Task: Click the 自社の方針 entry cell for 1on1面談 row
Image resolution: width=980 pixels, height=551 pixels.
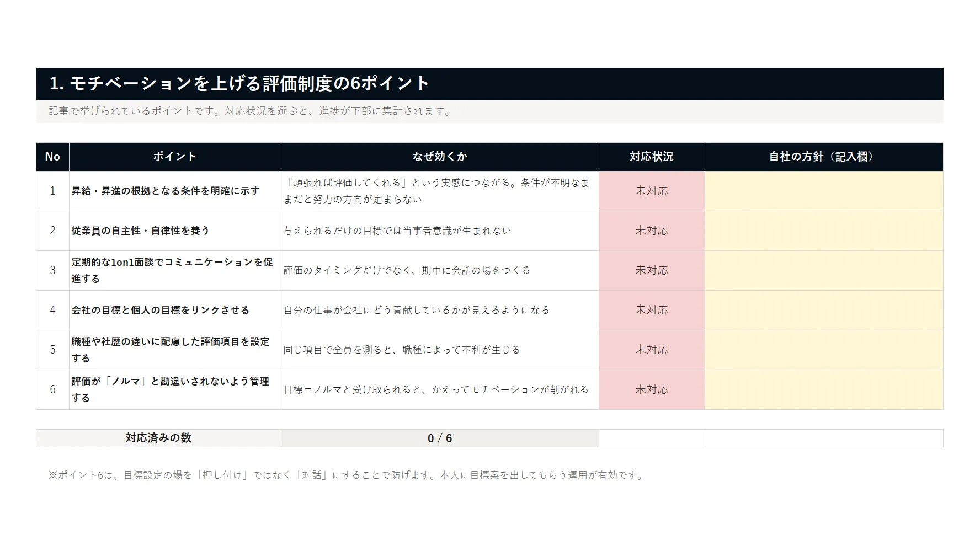Action: tap(824, 270)
